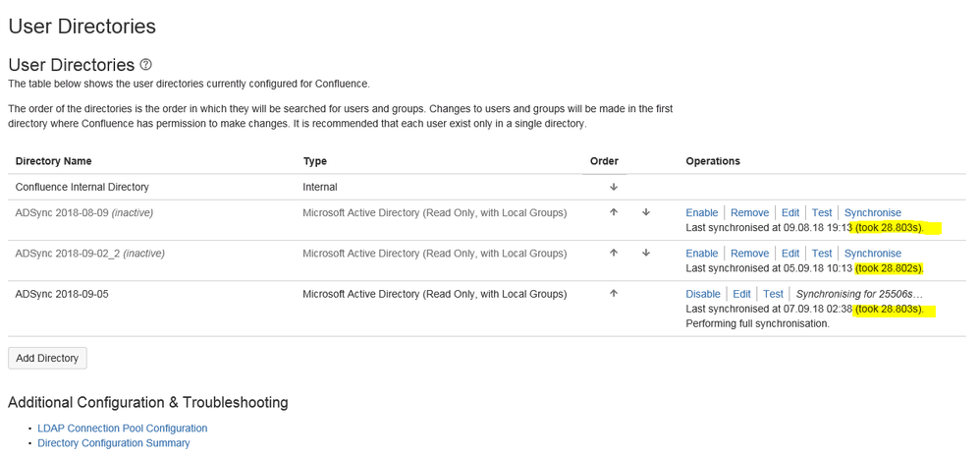This screenshot has height=457, width=980.
Task: Click 'Last synchronised at 05.09.18 10:13' text
Action: [x=769, y=268]
